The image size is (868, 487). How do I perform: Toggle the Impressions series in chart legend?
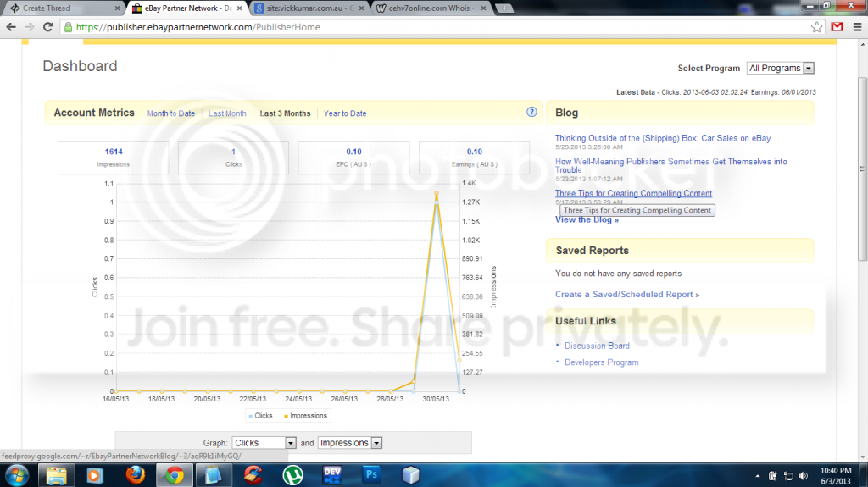pos(305,416)
